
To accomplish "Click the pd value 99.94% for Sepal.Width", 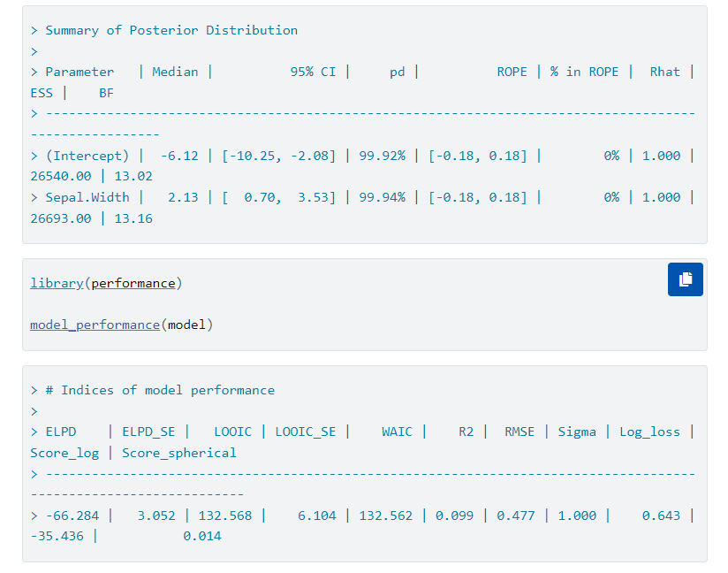I will (382, 197).
